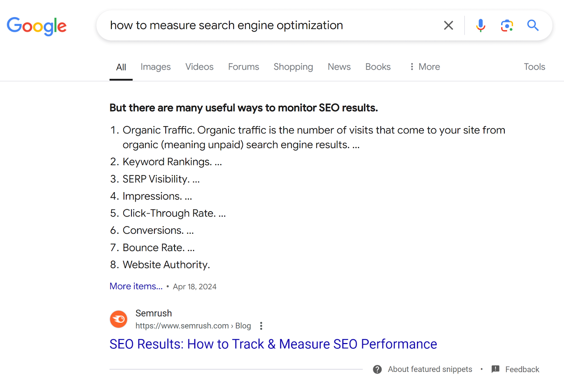This screenshot has width=564, height=392.
Task: Go to Google home via the logo
Action: coord(37,26)
